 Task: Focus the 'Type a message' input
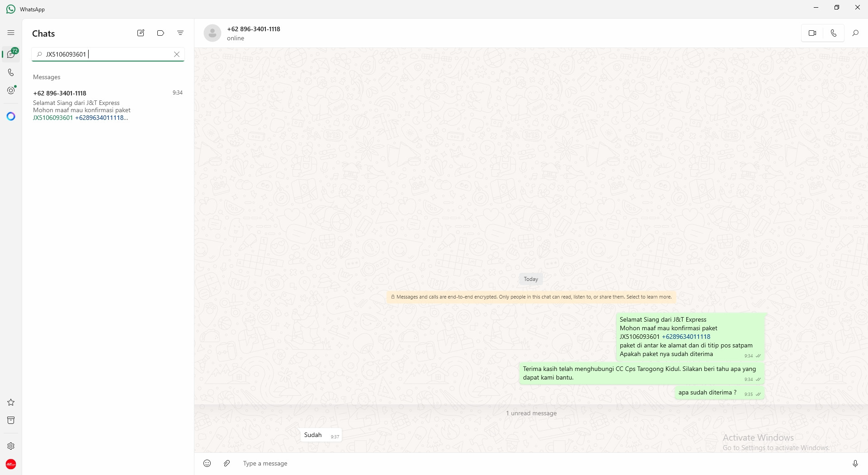tap(542, 463)
